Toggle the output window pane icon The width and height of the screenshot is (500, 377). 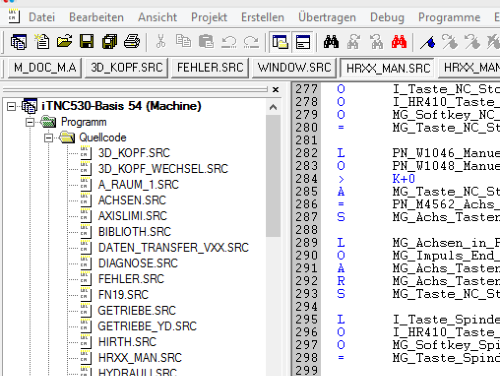(303, 42)
